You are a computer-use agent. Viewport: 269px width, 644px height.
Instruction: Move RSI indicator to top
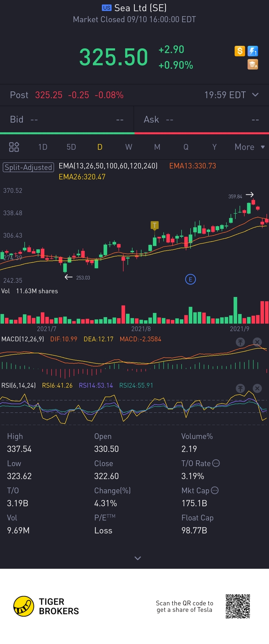(x=240, y=388)
